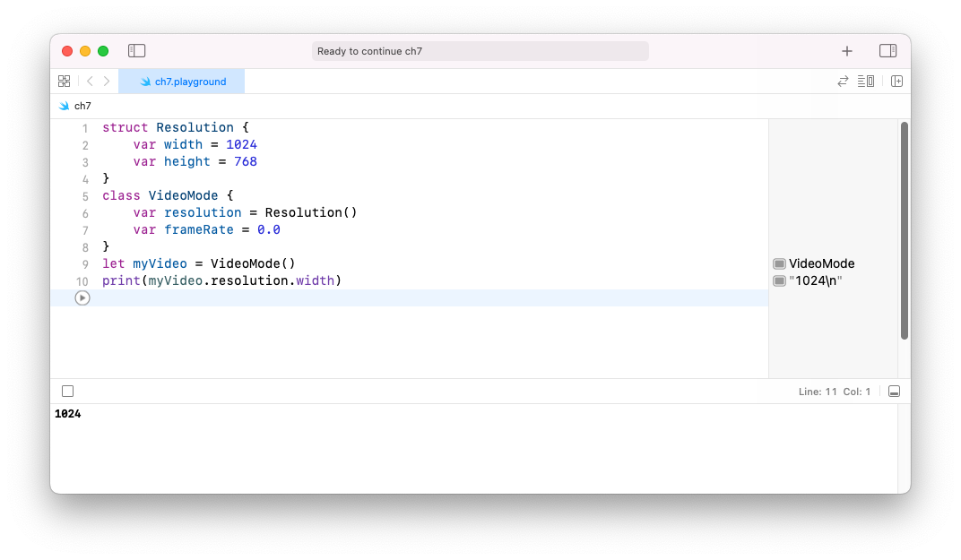Run playground with the play button at line 11

point(82,297)
